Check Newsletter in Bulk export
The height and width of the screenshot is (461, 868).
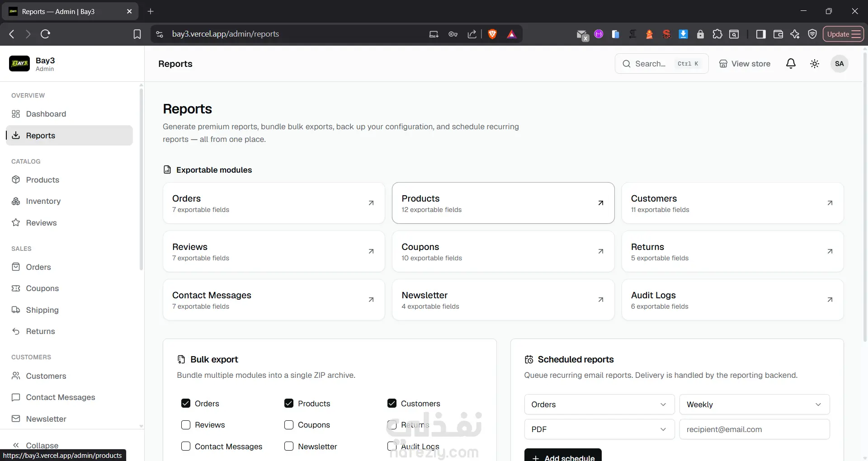(289, 446)
